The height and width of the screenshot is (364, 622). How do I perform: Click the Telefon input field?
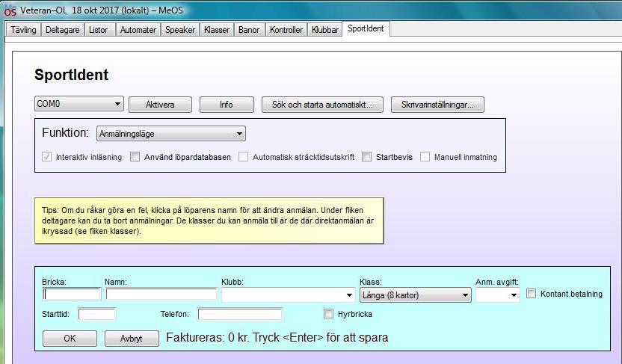(240, 314)
